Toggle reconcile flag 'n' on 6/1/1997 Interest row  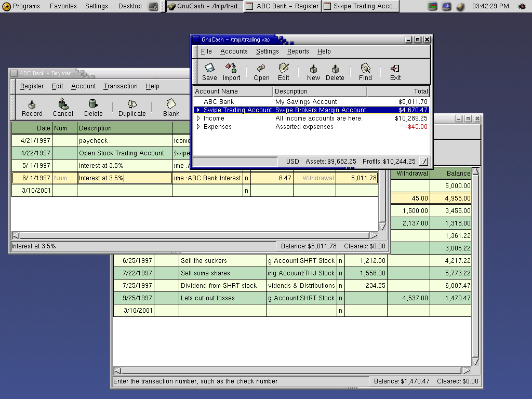247,178
